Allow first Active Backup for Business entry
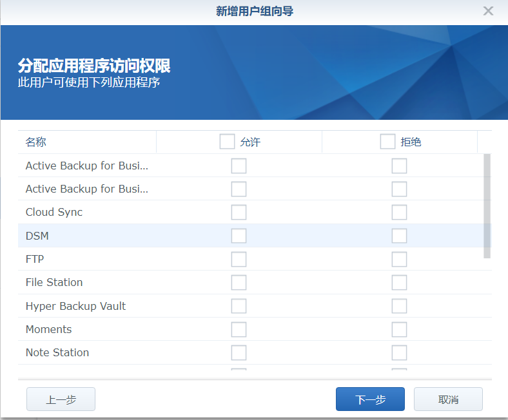Image resolution: width=508 pixels, height=420 pixels. (x=239, y=166)
